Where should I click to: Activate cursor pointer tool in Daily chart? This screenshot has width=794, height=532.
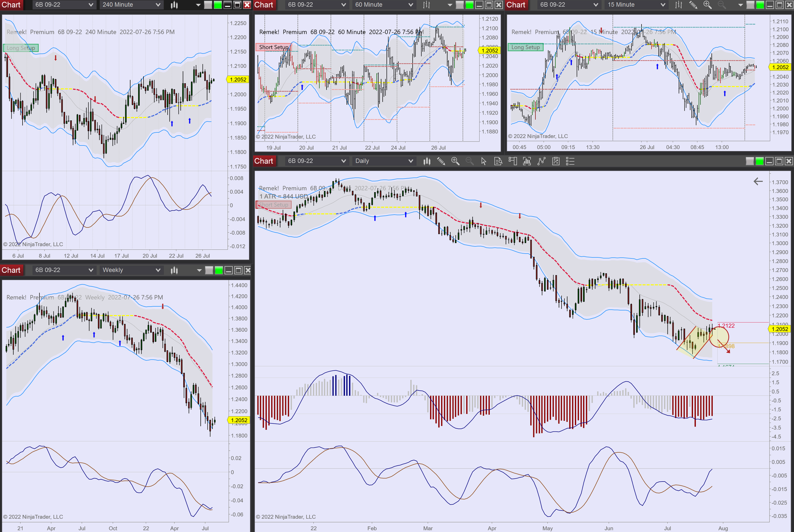483,161
